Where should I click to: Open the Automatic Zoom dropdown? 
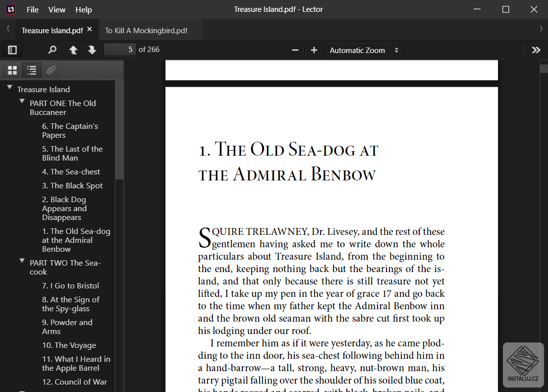tap(364, 51)
